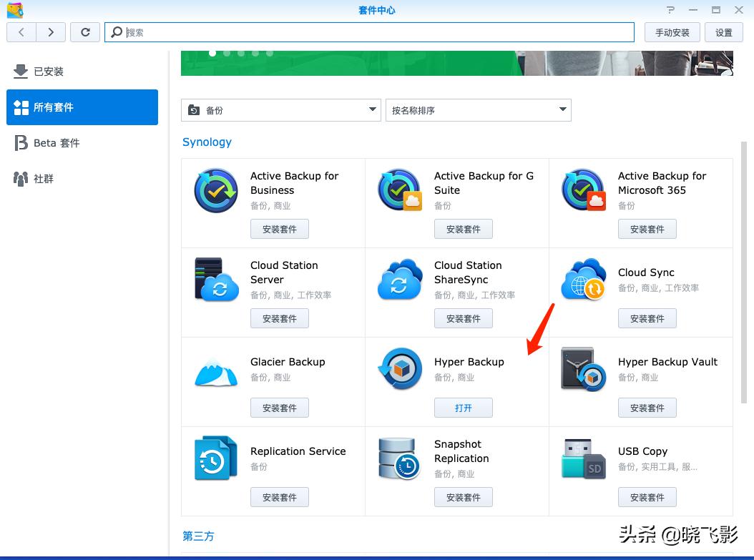Click the vertical scrollbar of package list
The width and height of the screenshot is (754, 560).
(x=744, y=274)
